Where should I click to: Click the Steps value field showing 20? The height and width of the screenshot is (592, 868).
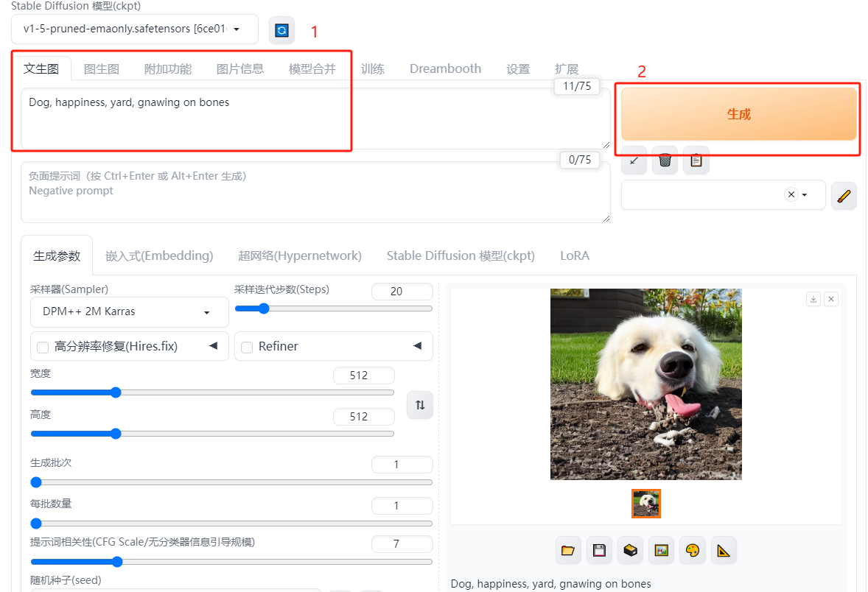(402, 292)
